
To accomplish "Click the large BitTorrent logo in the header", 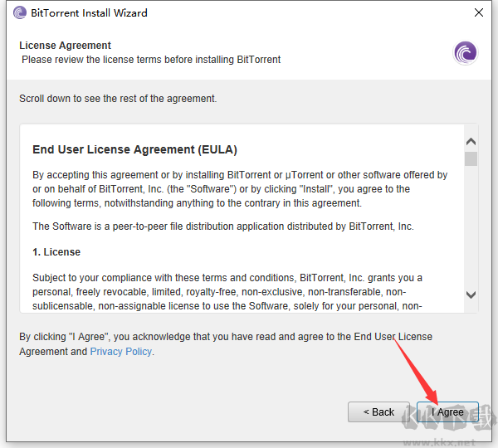I will pos(466,53).
